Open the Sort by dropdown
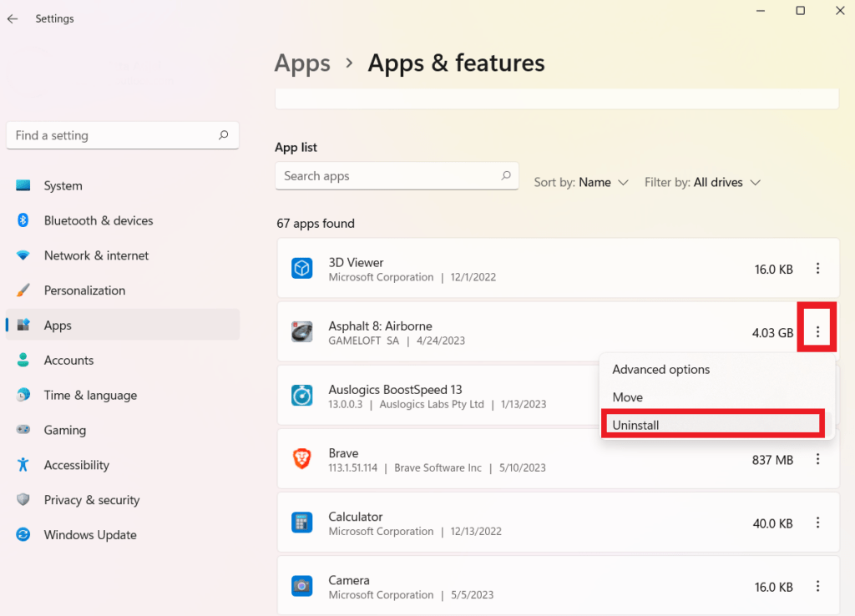 coord(581,182)
